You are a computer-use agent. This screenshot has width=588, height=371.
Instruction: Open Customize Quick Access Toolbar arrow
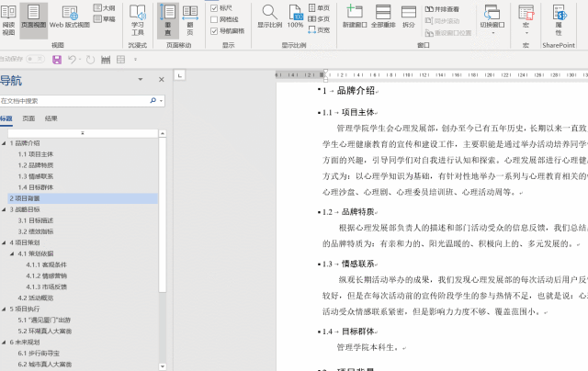point(135,60)
